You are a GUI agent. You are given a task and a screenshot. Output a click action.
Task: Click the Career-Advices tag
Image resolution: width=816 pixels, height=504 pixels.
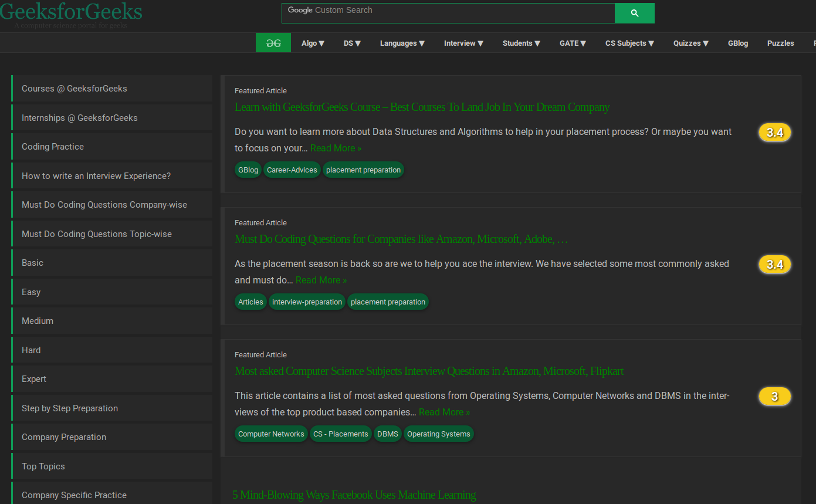pyautogui.click(x=292, y=170)
